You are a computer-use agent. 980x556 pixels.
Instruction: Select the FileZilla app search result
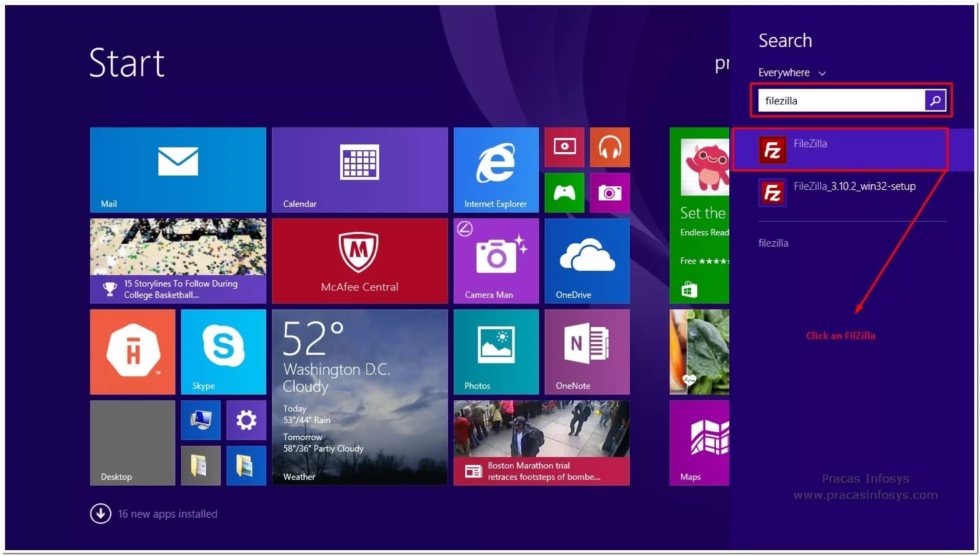pyautogui.click(x=840, y=149)
